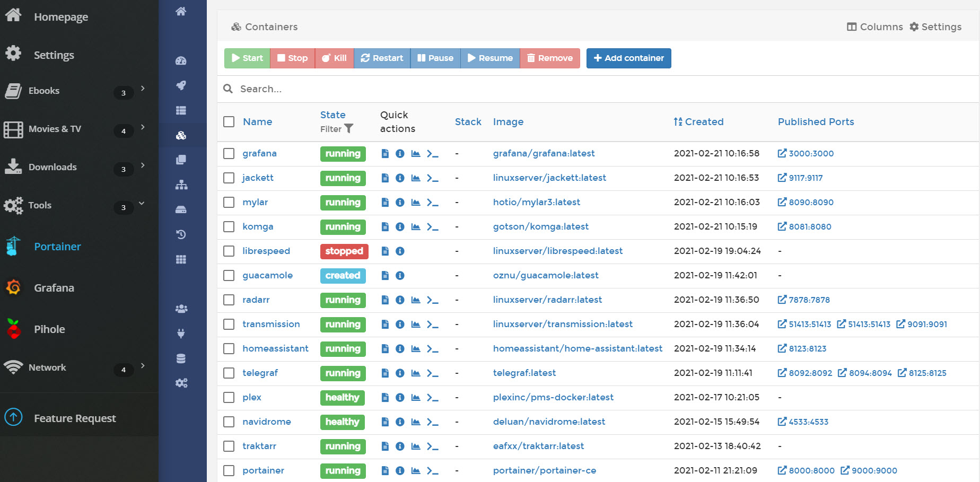Expand the Downloads menu chevron

click(x=143, y=165)
